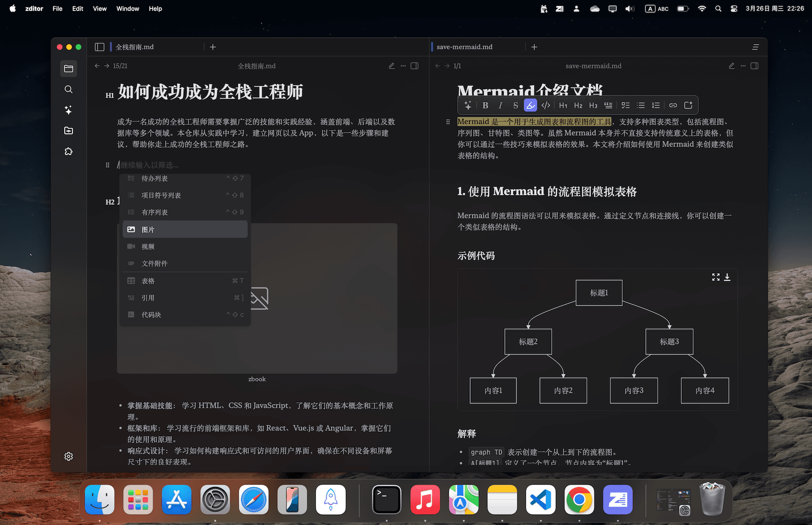This screenshot has width=812, height=525.
Task: Open more options in save-mermaid pane
Action: click(x=743, y=66)
